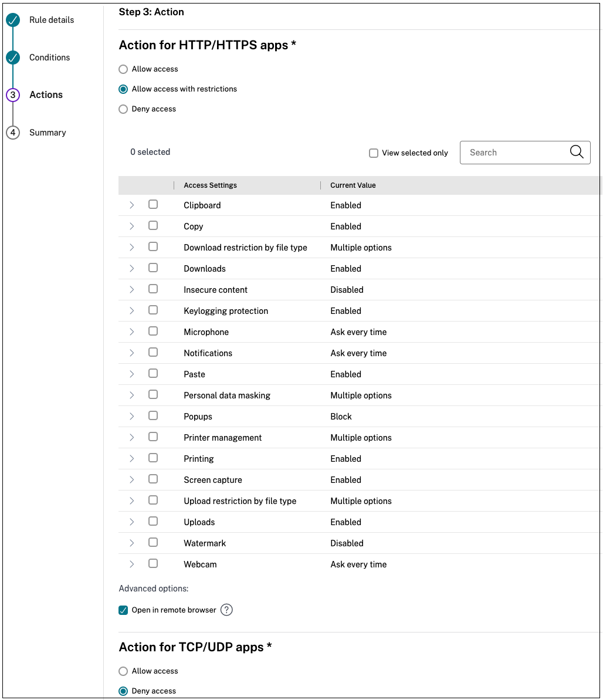The image size is (603, 700).
Task: Sort by Access Settings column header
Action: pos(210,185)
